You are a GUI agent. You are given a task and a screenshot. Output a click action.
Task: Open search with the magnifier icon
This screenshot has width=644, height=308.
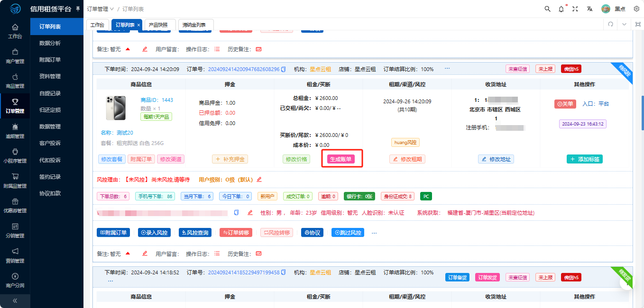[548, 9]
